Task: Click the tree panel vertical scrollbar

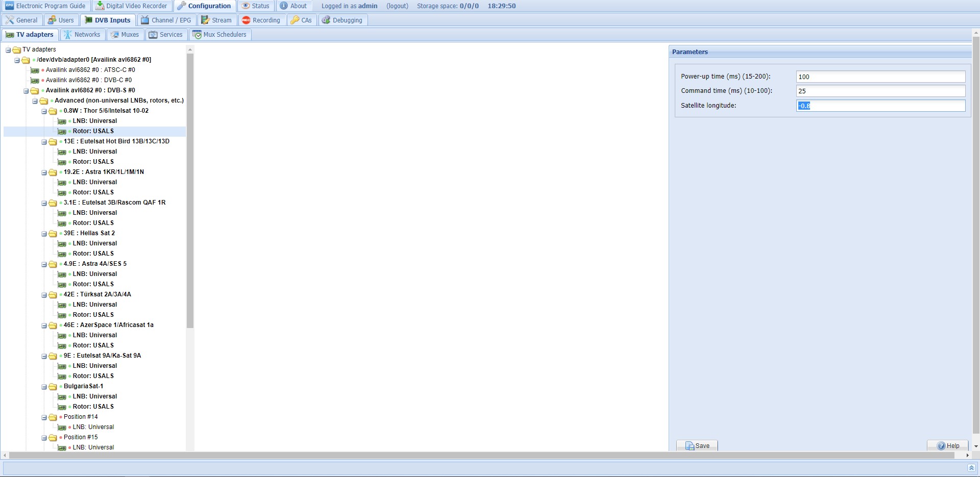Action: 190,191
